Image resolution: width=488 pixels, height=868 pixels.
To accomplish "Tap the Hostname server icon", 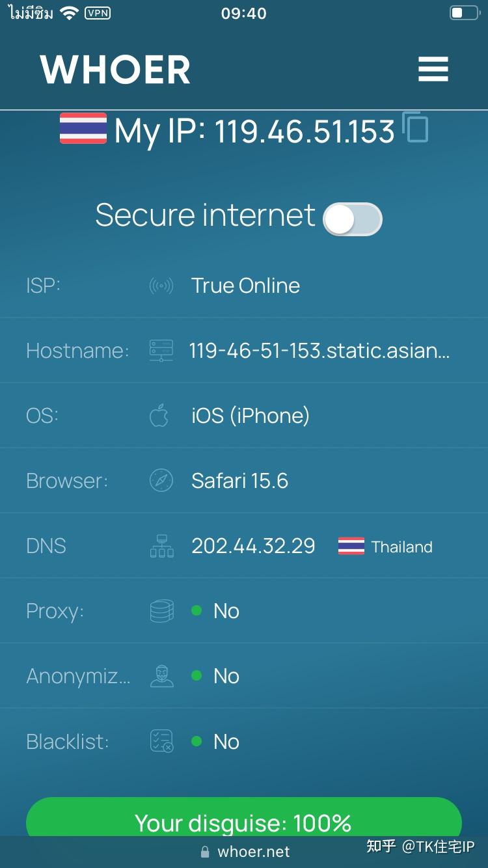I will (161, 351).
